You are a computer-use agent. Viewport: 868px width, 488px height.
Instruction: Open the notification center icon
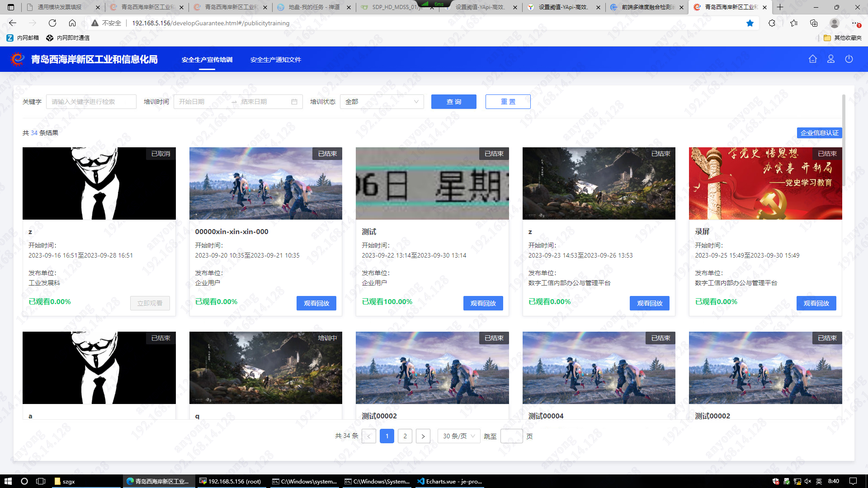coord(853,481)
